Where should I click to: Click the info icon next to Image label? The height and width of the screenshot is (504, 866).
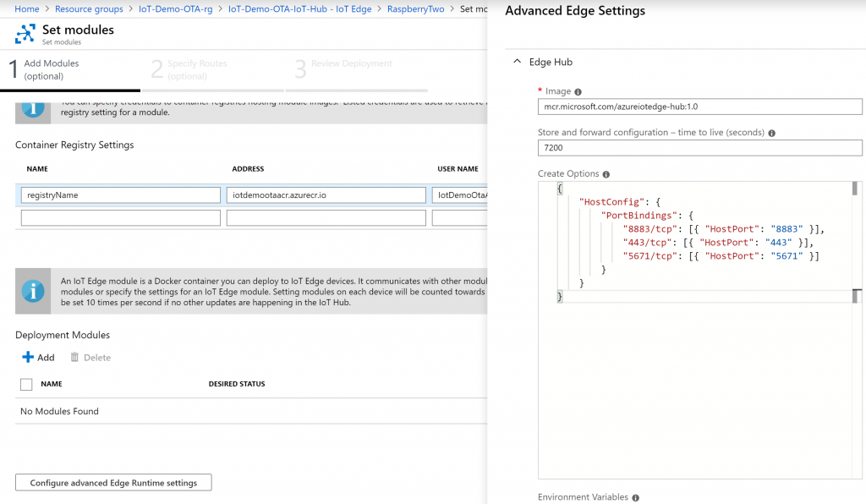(578, 92)
